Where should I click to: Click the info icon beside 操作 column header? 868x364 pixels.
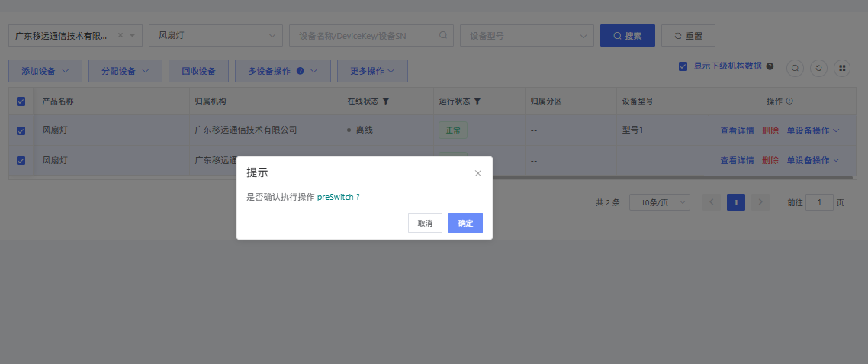click(789, 101)
